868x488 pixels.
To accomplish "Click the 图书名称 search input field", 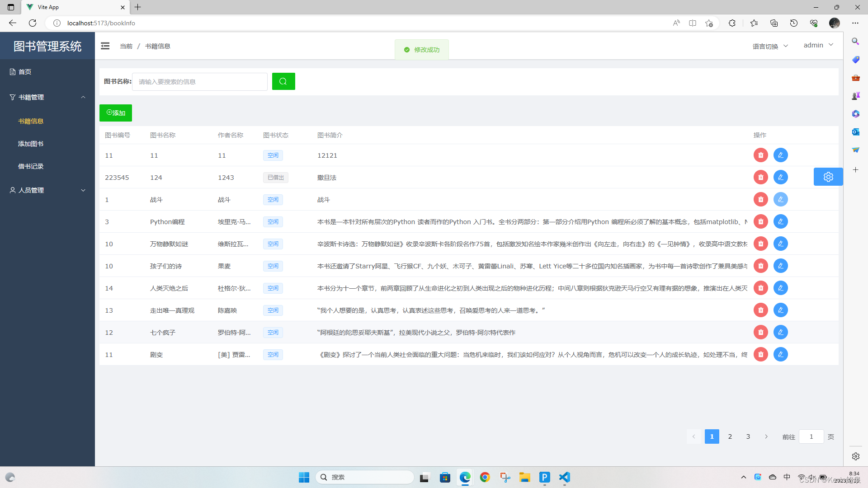I will click(200, 82).
